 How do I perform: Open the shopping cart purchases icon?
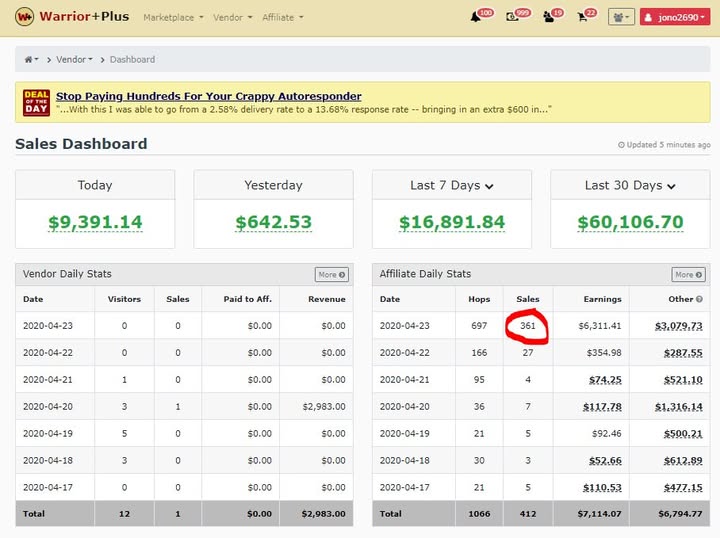pos(581,17)
